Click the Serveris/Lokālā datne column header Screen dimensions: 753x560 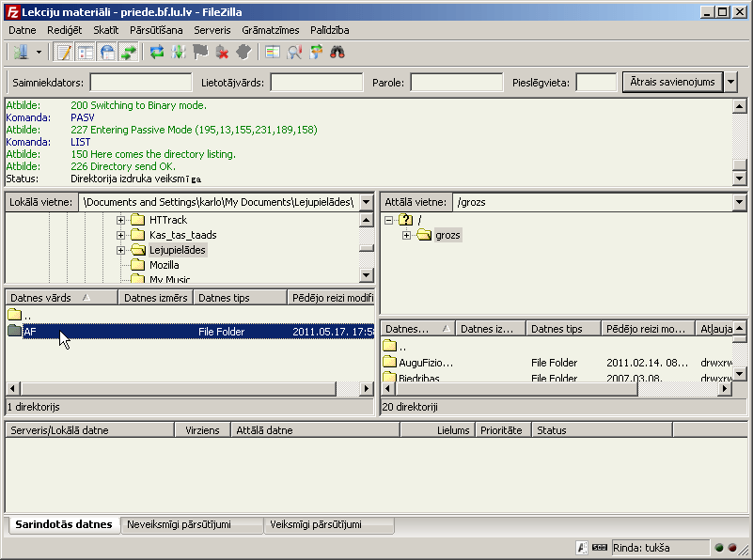tap(90, 430)
